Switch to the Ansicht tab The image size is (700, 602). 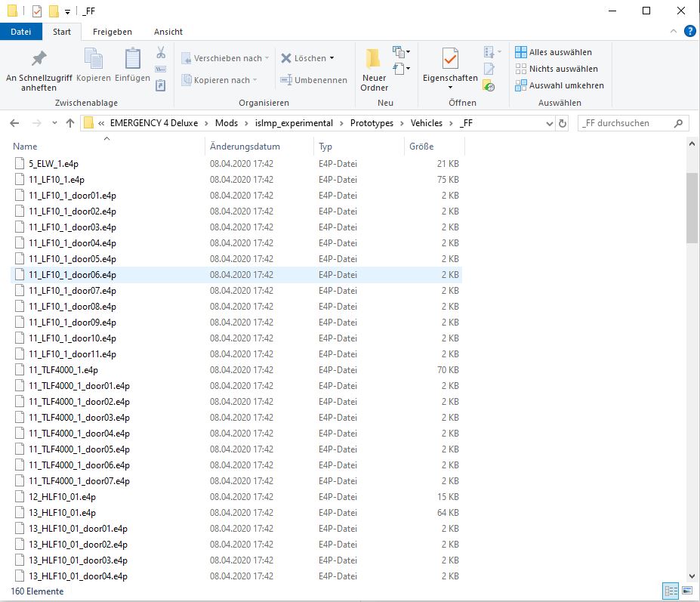tap(168, 32)
